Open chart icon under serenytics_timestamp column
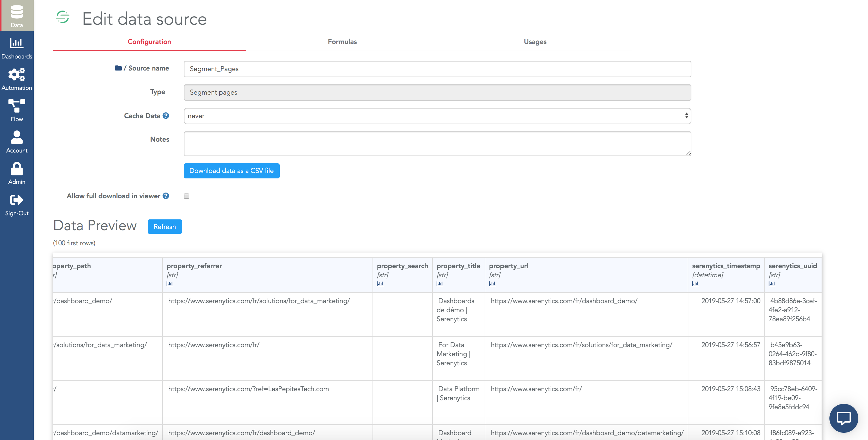 click(x=696, y=284)
